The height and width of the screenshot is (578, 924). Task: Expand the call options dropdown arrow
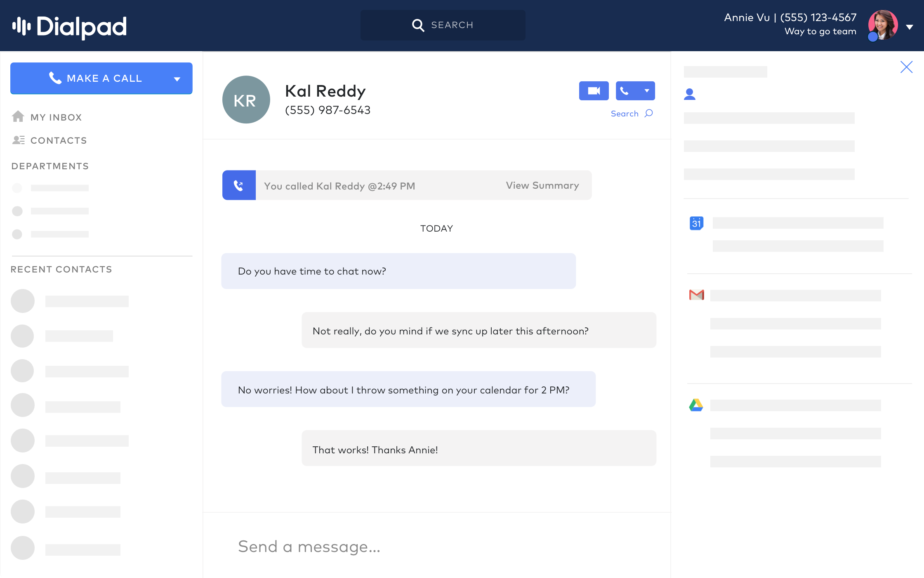647,91
